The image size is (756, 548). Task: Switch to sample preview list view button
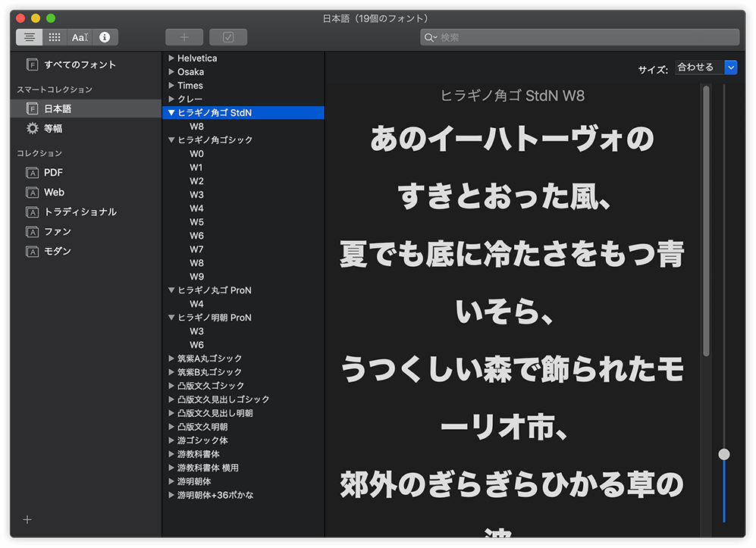(x=30, y=37)
